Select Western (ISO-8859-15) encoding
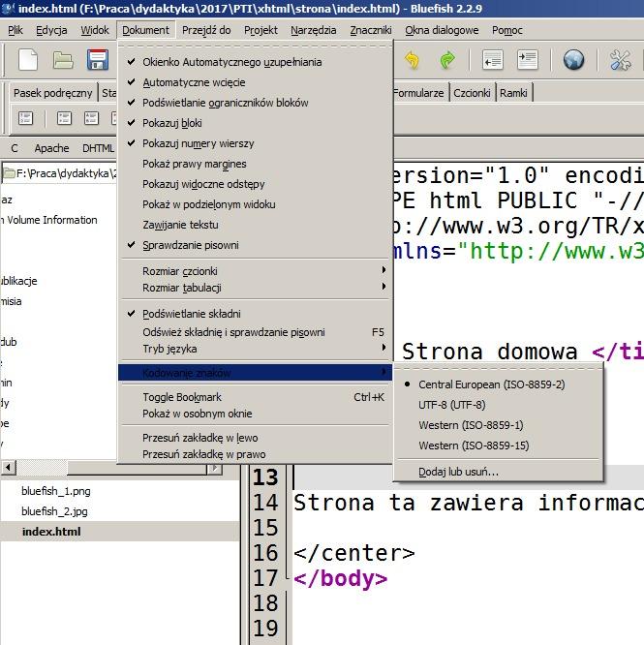Screen dimensions: 644x645 point(498,445)
